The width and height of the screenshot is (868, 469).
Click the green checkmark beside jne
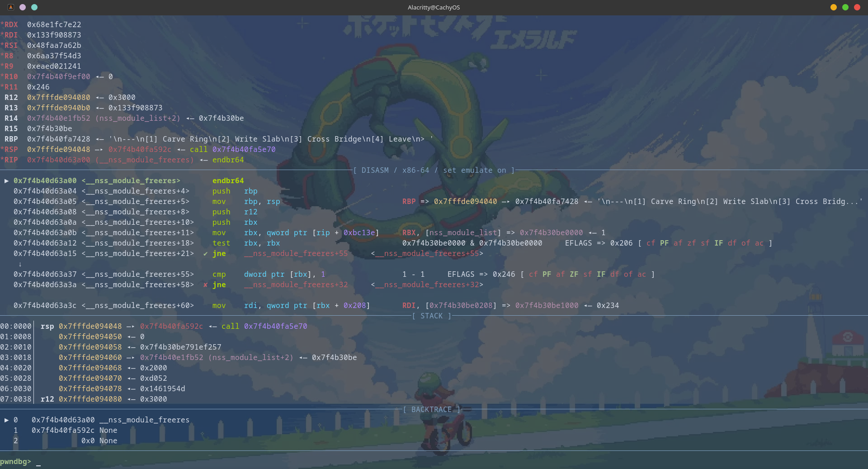pos(206,253)
